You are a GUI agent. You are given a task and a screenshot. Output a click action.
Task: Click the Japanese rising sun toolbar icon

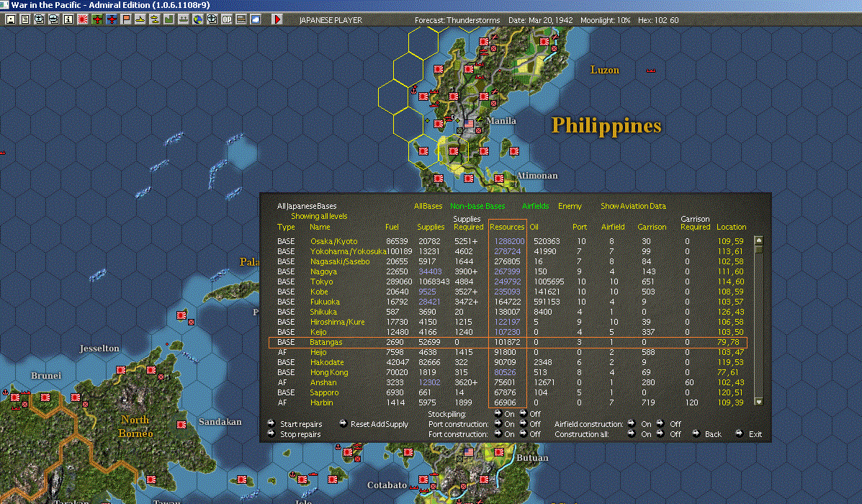pyautogui.click(x=83, y=19)
